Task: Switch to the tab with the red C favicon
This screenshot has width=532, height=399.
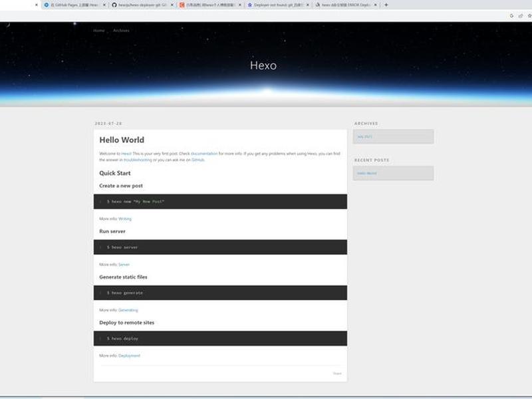Action: [x=210, y=5]
